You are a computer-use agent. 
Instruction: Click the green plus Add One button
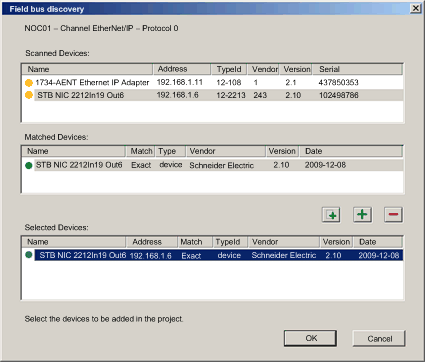pyautogui.click(x=362, y=214)
